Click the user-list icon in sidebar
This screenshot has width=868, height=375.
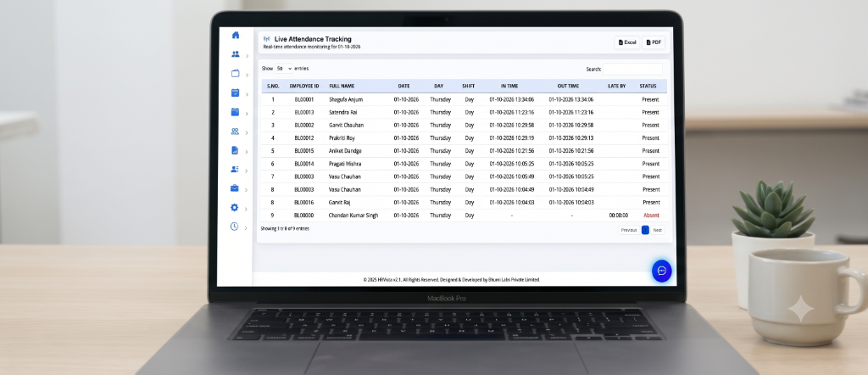pos(235,169)
